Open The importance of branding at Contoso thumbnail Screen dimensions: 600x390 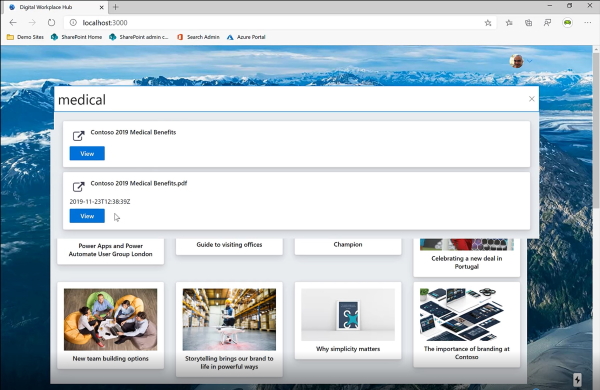click(466, 315)
